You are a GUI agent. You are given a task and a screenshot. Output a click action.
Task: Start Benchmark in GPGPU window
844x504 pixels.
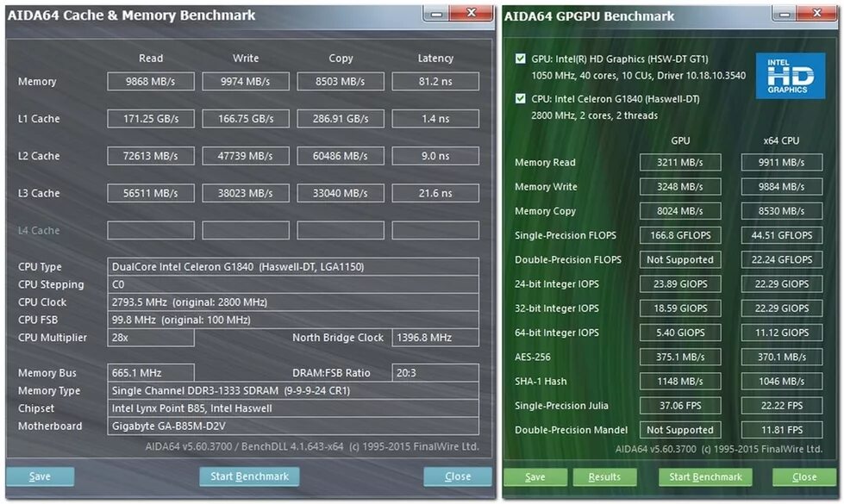[705, 477]
